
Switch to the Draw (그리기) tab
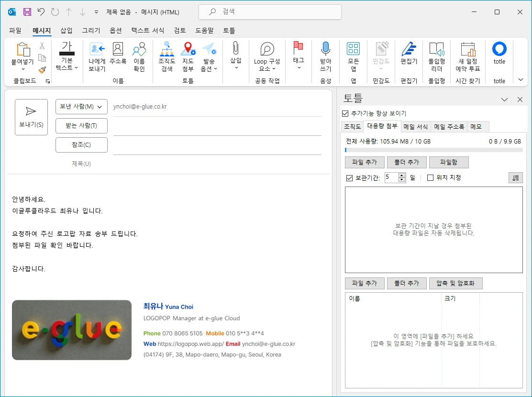click(x=91, y=31)
